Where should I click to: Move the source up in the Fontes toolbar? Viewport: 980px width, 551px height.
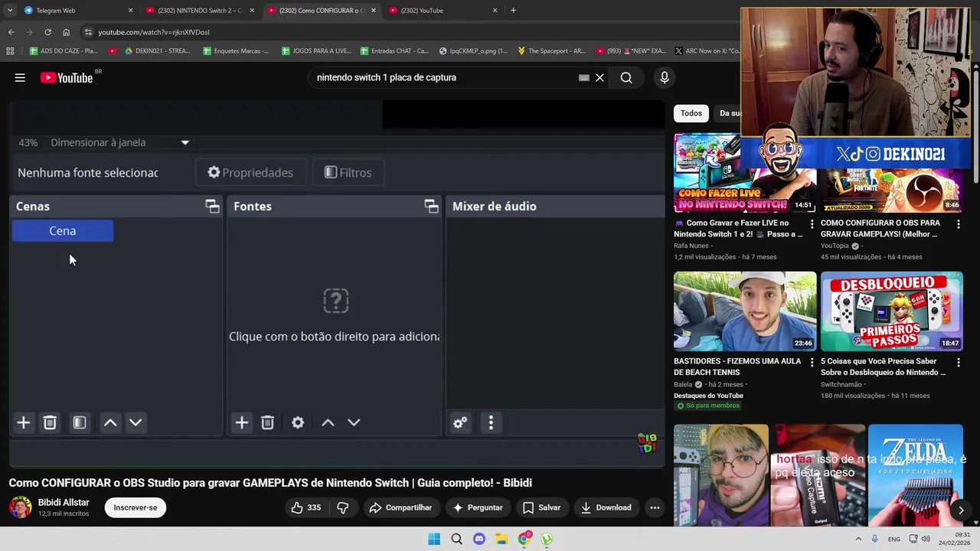click(328, 422)
